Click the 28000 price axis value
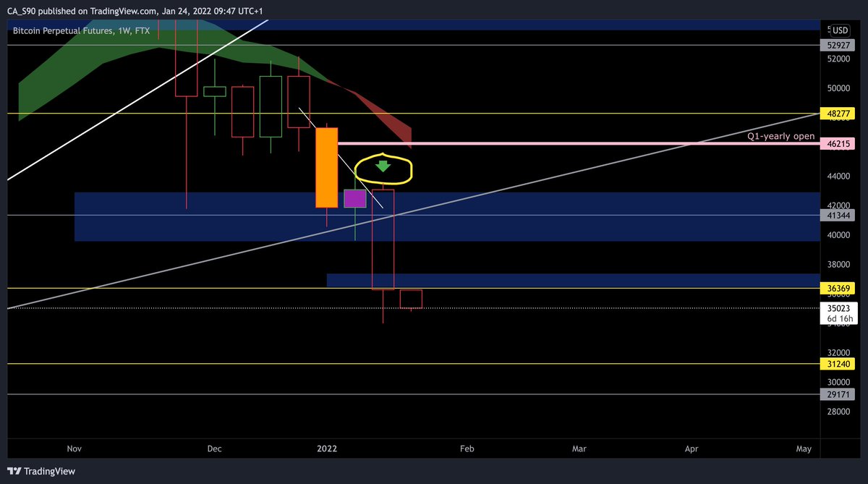 tap(840, 412)
